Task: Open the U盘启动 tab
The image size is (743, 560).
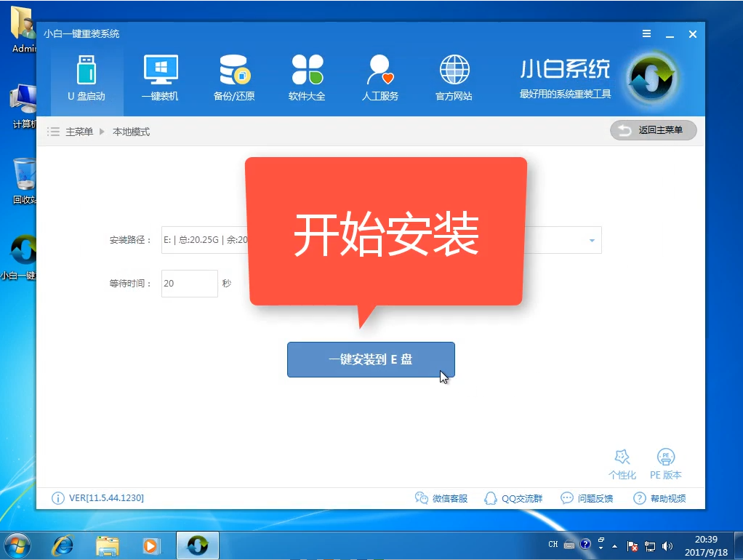Action: 87,79
